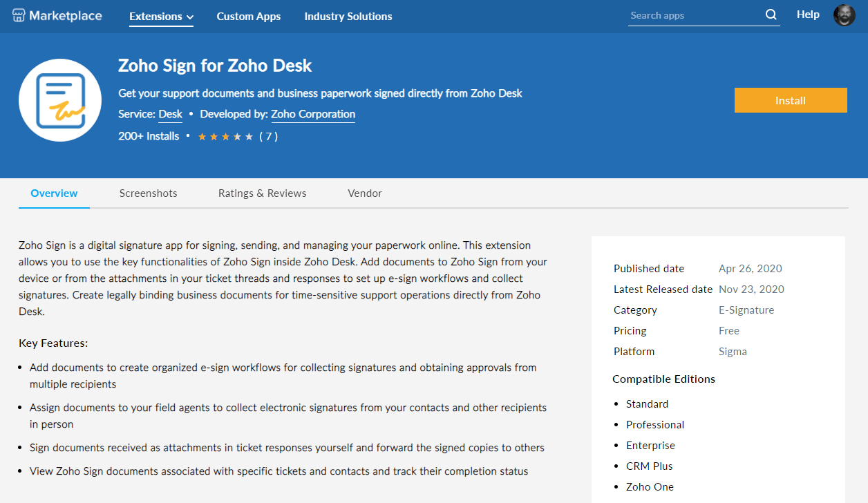The width and height of the screenshot is (868, 503).
Task: Open Custom Apps in navigation
Action: point(249,17)
